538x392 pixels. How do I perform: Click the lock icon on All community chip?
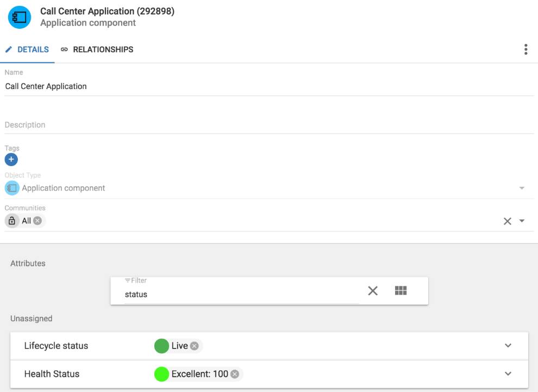(x=12, y=220)
